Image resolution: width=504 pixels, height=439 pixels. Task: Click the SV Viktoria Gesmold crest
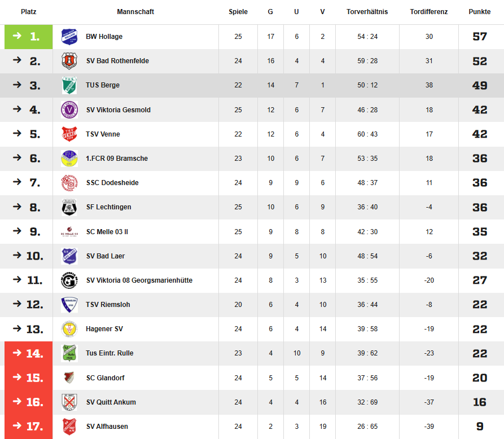[x=69, y=110]
